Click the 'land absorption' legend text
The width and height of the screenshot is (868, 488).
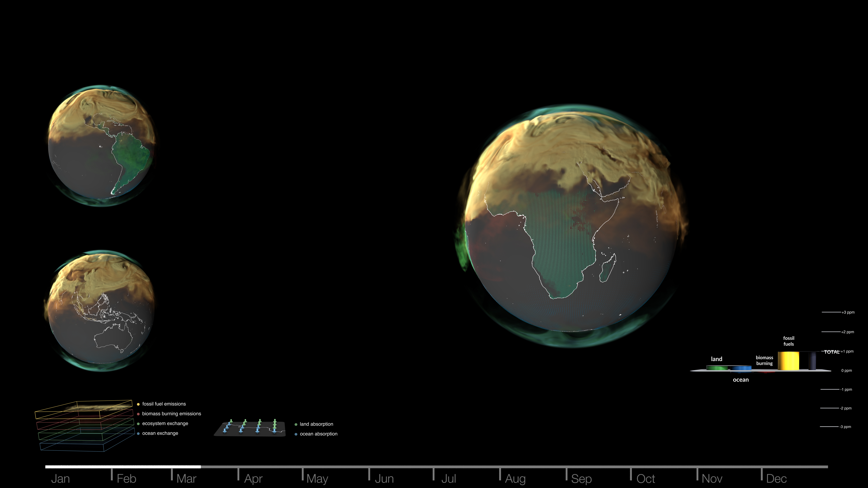tap(316, 424)
